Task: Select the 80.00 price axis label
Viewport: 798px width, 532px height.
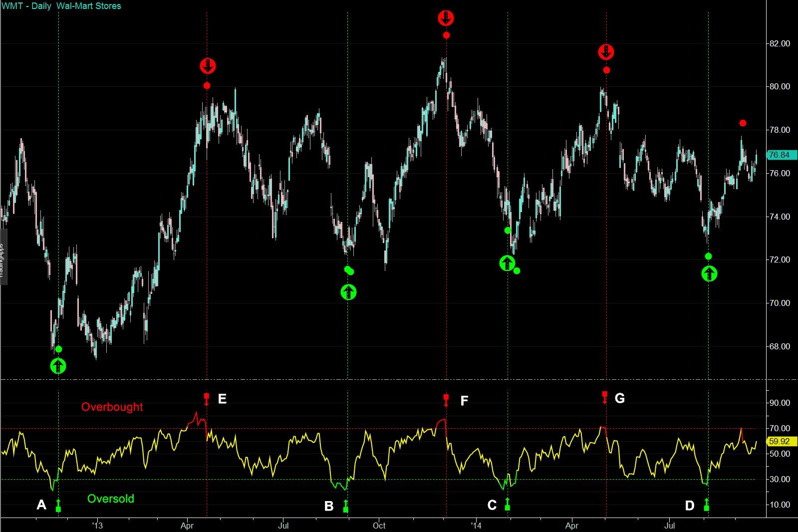Action: [x=780, y=86]
